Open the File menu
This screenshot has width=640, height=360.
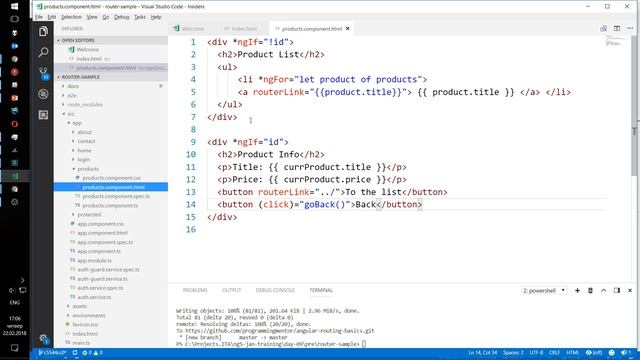click(39, 17)
